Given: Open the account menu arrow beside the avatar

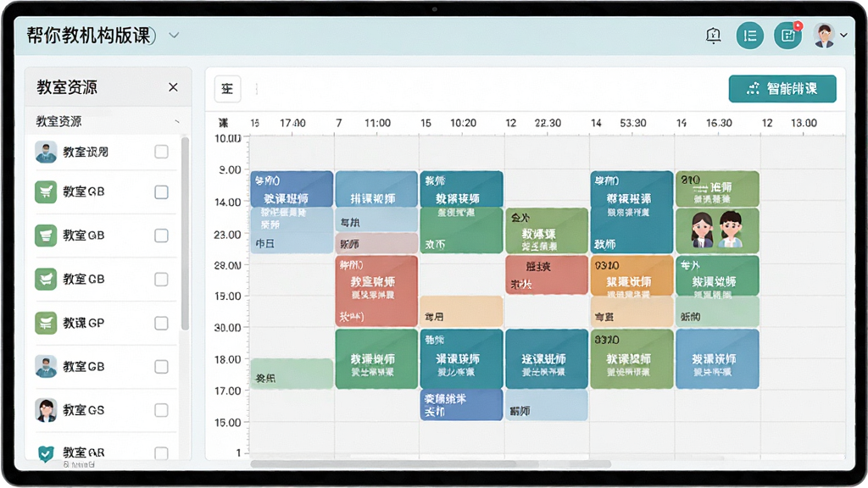Looking at the screenshot, I should click(843, 35).
